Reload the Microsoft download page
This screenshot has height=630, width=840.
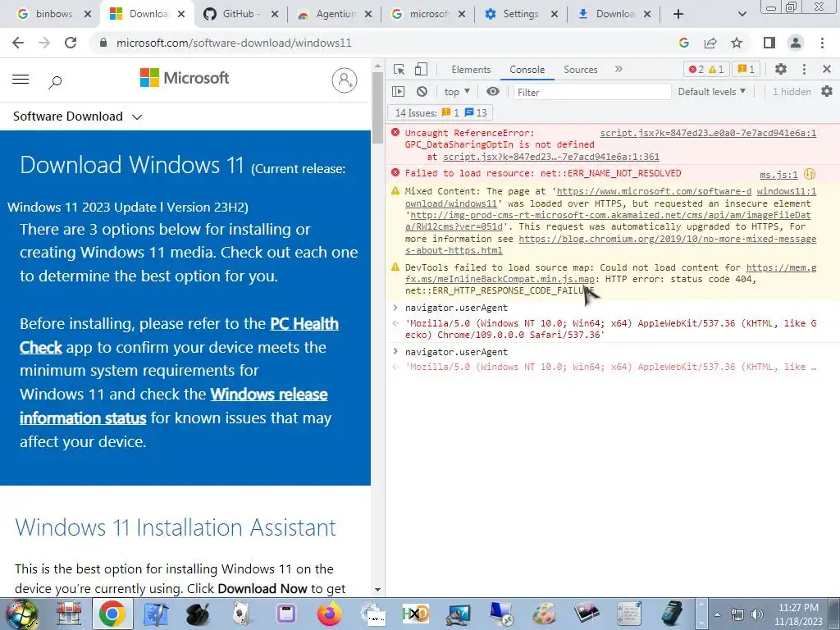(71, 43)
